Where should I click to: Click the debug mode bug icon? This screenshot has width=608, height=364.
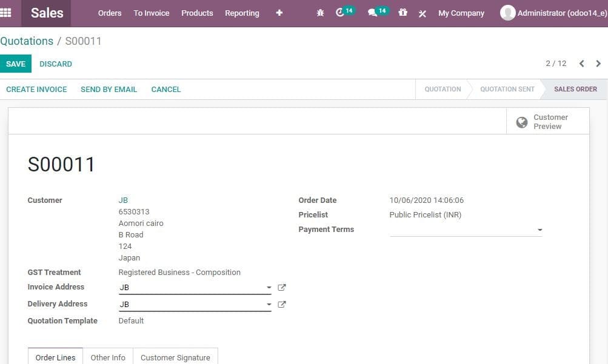pyautogui.click(x=320, y=13)
